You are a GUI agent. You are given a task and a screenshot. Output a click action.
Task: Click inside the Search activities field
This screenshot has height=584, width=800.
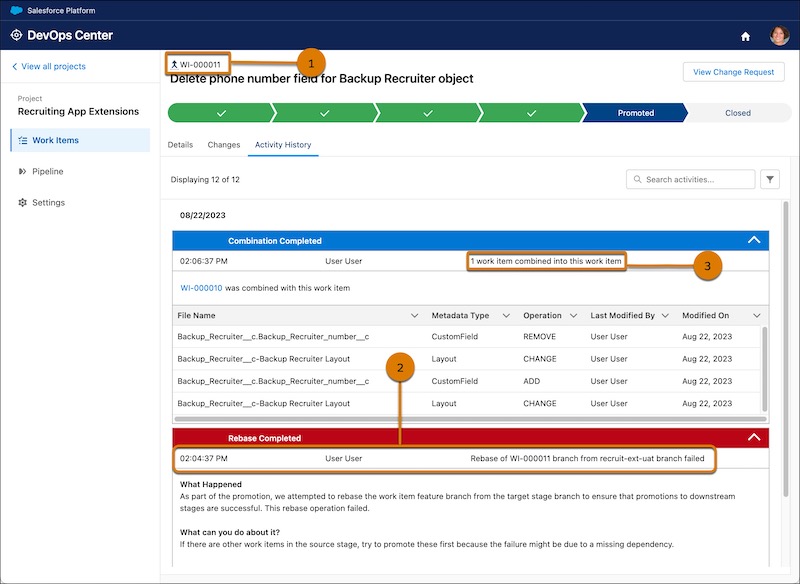[695, 179]
